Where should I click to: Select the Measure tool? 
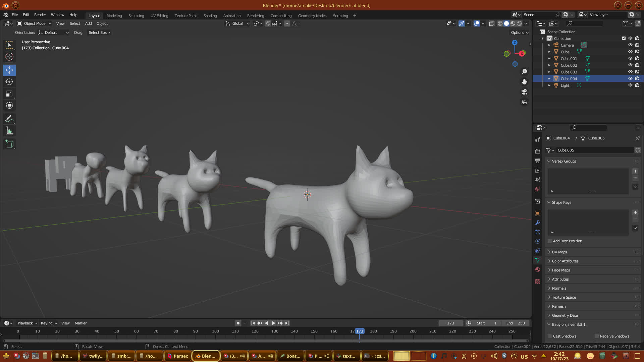9,131
